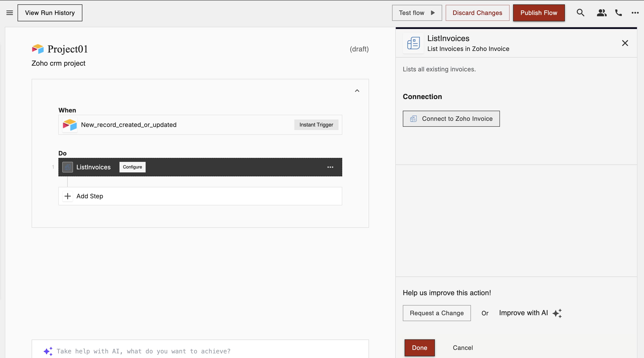This screenshot has width=644, height=358.
Task: Click the ListInvoices panel header icon
Action: click(x=414, y=43)
